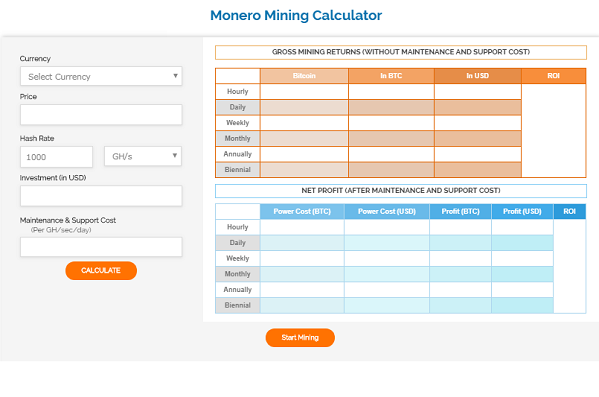
Task: Click the ROI header in the orange gross table
Action: coord(554,76)
